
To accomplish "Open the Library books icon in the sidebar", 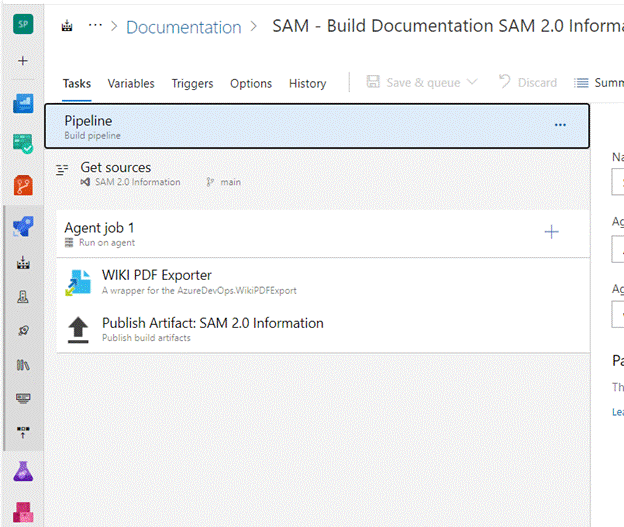I will pyautogui.click(x=23, y=365).
